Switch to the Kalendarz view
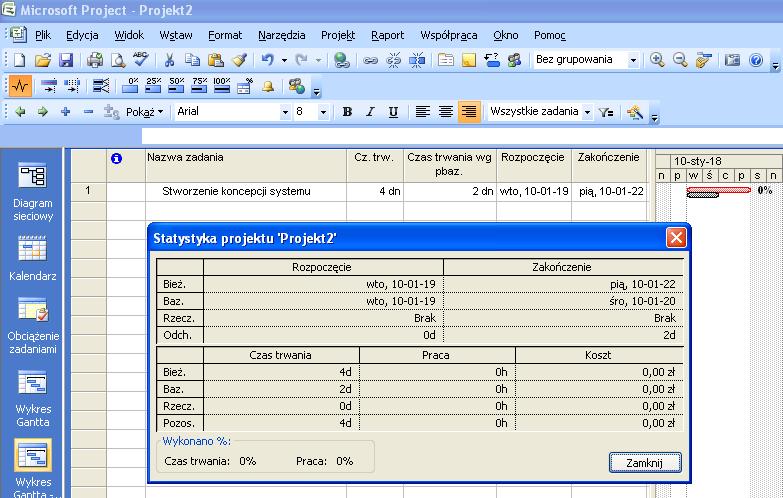The width and height of the screenshot is (783, 498). (x=33, y=258)
